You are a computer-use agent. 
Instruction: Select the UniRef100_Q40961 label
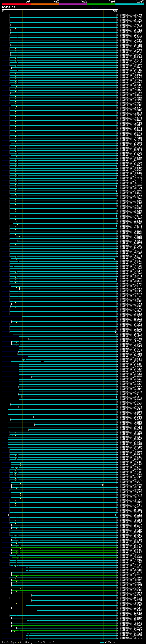(131, 72)
